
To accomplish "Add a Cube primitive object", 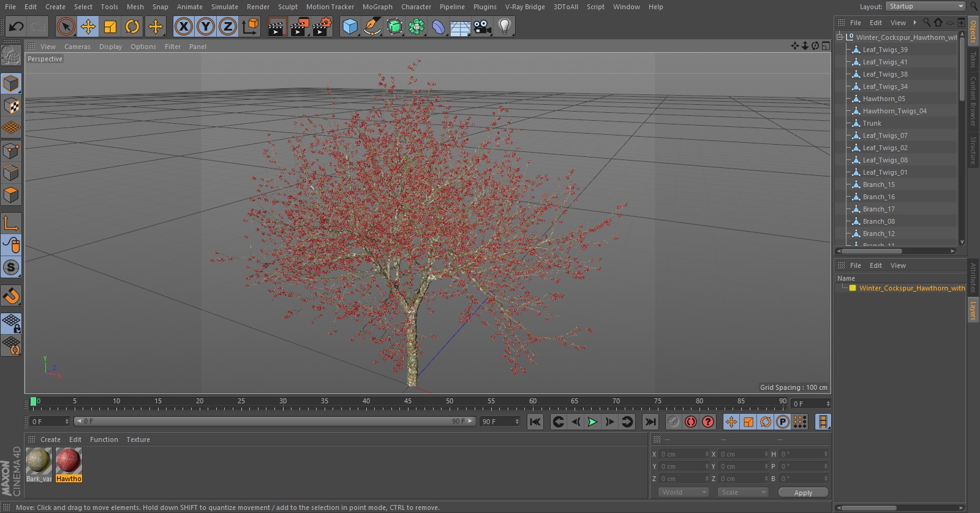I will click(x=350, y=26).
